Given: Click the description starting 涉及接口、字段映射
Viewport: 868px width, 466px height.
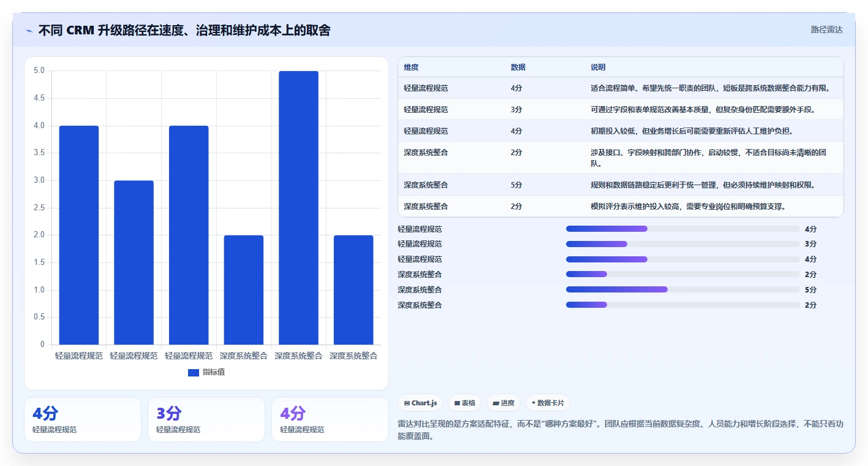Looking at the screenshot, I should (x=708, y=158).
